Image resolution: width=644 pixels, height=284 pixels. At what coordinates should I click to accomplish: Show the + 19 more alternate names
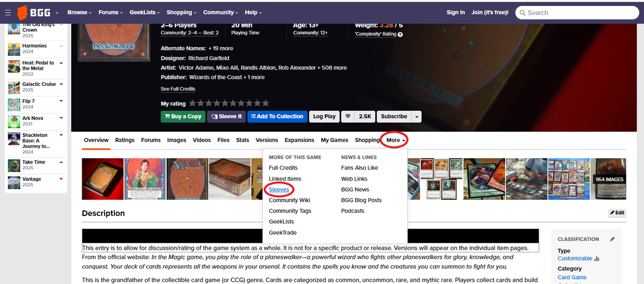[221, 48]
